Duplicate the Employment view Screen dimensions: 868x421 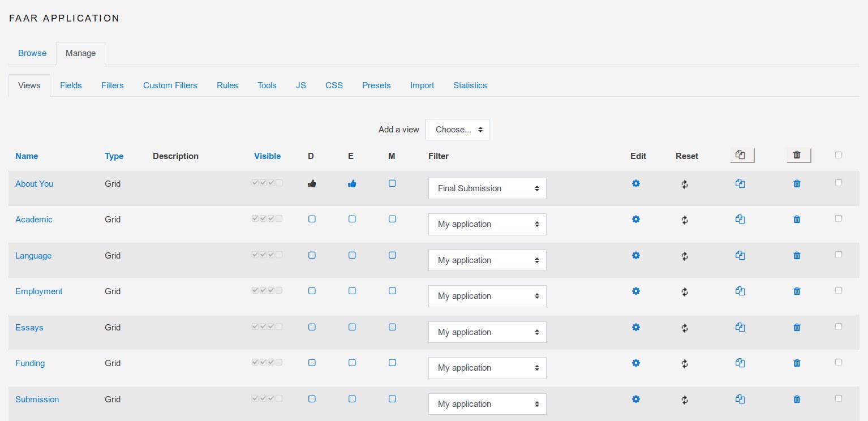(x=740, y=291)
